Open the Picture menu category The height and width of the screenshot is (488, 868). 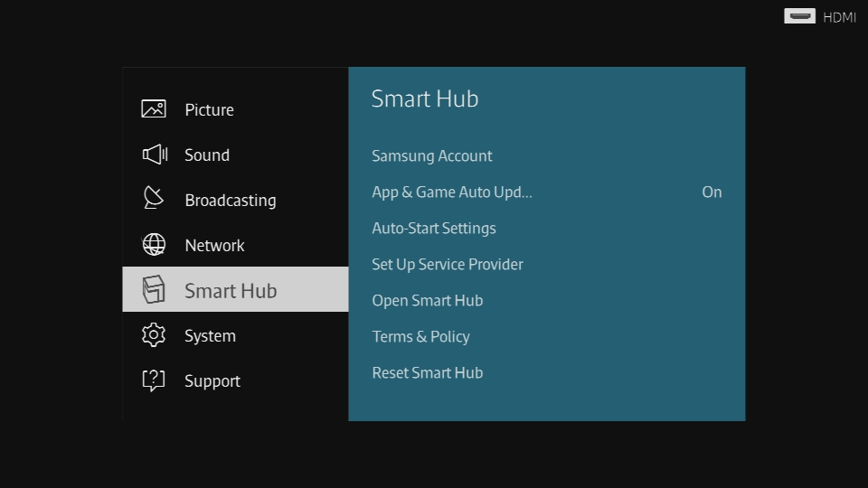coord(235,109)
